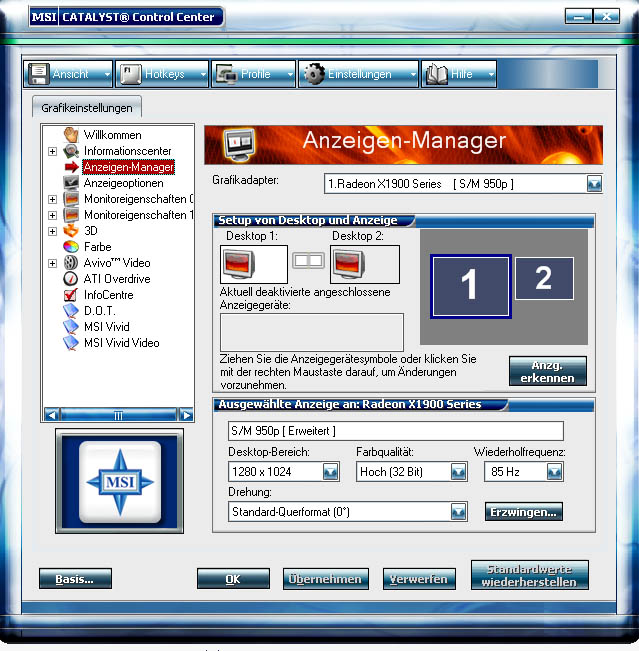The height and width of the screenshot is (651, 639).
Task: Click the Erzwingen... button
Action: (x=524, y=512)
